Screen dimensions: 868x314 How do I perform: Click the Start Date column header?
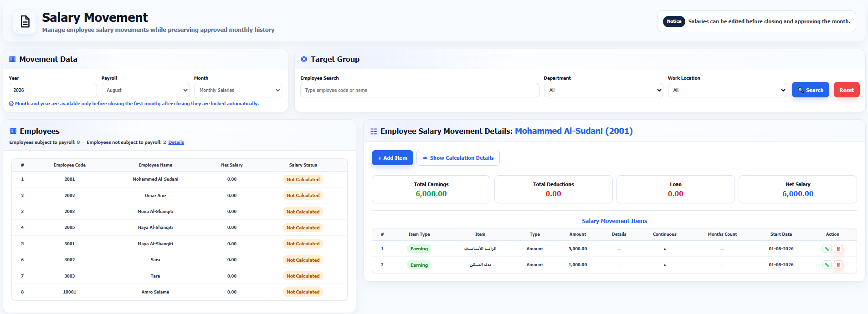coord(781,234)
